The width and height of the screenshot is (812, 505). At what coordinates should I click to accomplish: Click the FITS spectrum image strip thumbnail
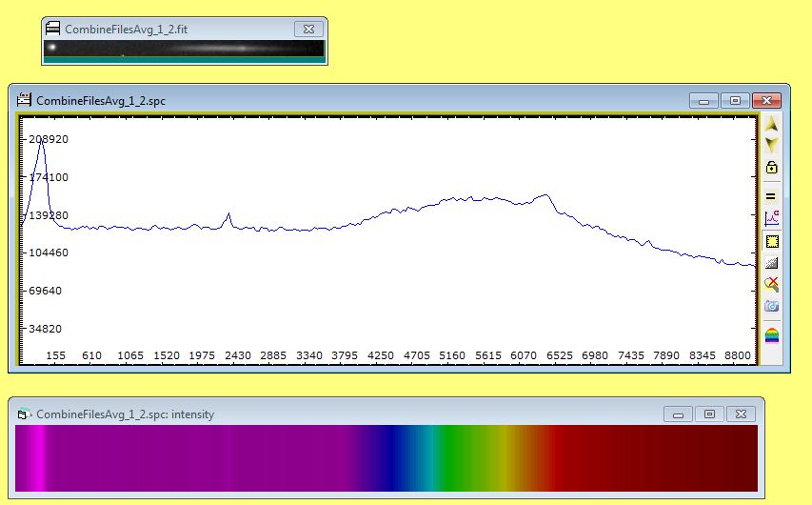pyautogui.click(x=184, y=48)
